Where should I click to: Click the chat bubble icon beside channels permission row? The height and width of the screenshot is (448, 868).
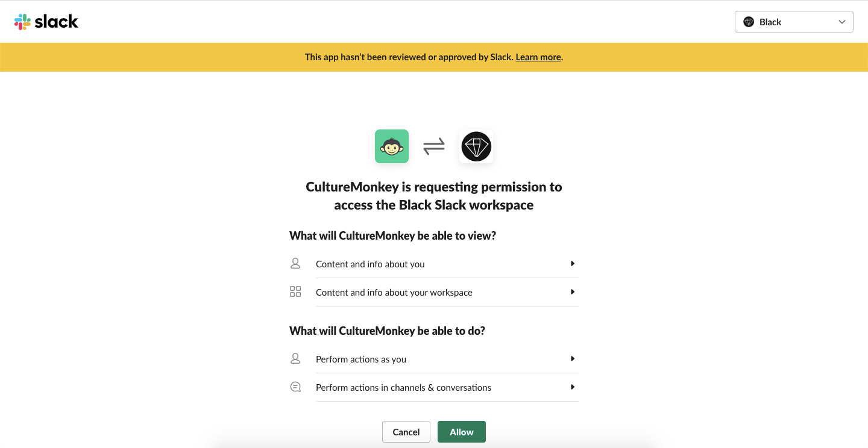(x=295, y=386)
